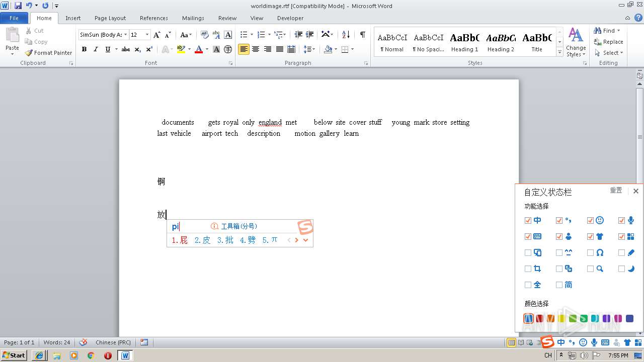The width and height of the screenshot is (644, 362).
Task: Open the font color dropdown arrow
Action: [x=207, y=49]
